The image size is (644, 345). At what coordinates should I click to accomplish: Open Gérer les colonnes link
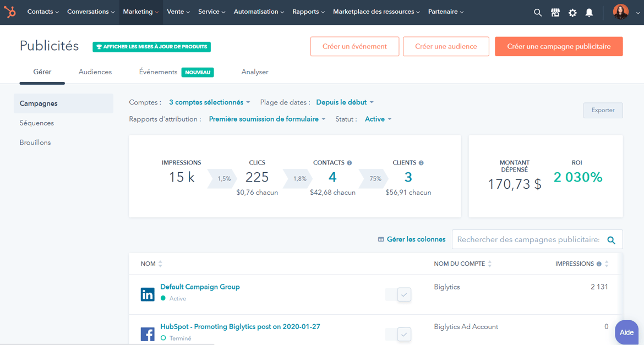coord(412,239)
